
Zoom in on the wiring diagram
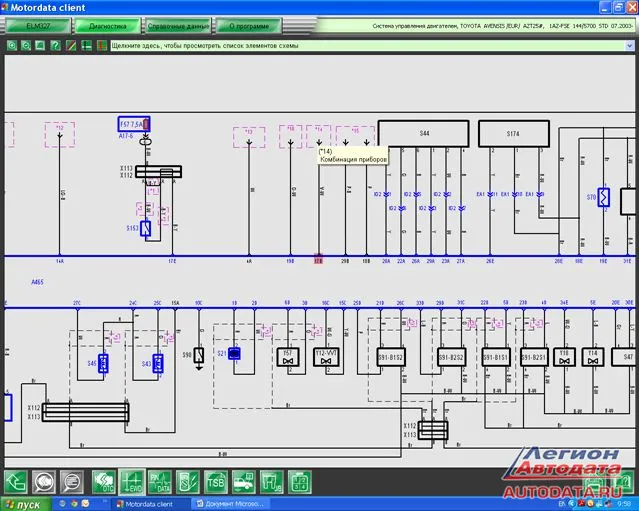tap(12, 46)
